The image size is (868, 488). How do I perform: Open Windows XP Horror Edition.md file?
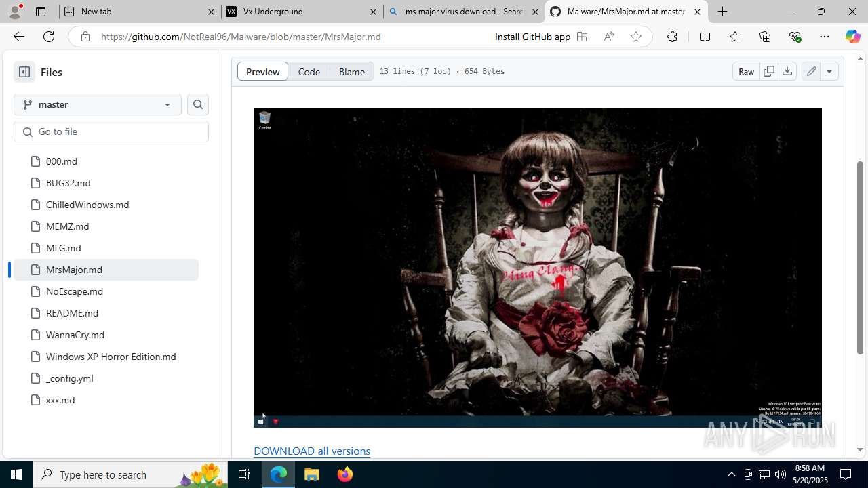tap(111, 357)
